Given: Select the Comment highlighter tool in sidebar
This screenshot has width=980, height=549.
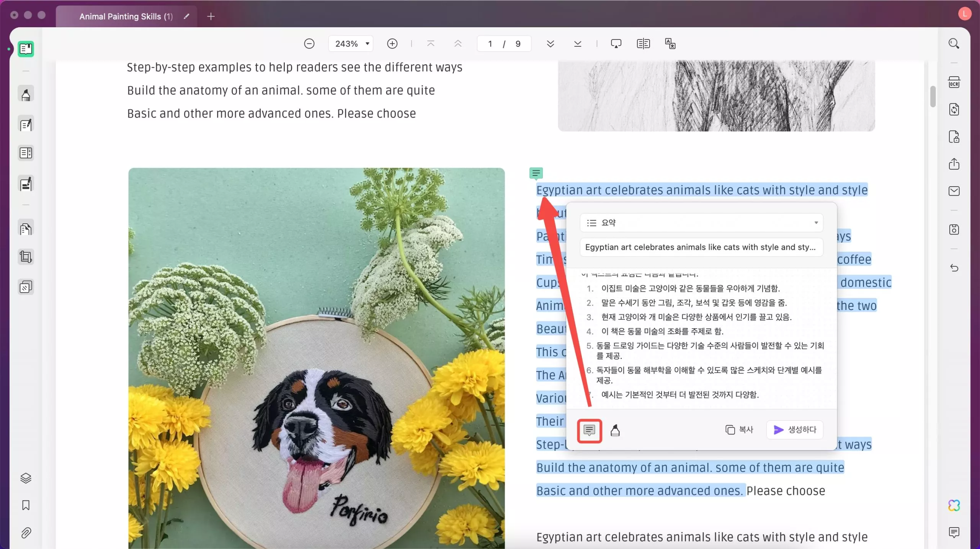Looking at the screenshot, I should (x=26, y=94).
